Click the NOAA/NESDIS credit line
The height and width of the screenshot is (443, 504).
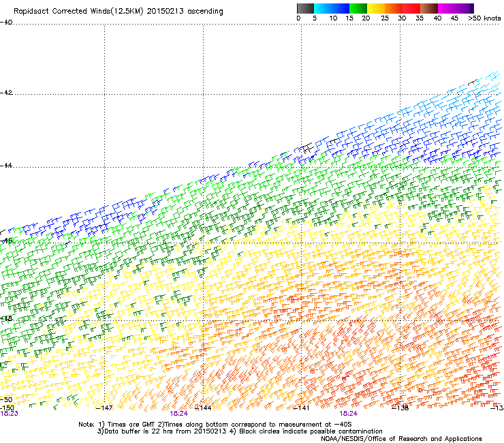401,439
